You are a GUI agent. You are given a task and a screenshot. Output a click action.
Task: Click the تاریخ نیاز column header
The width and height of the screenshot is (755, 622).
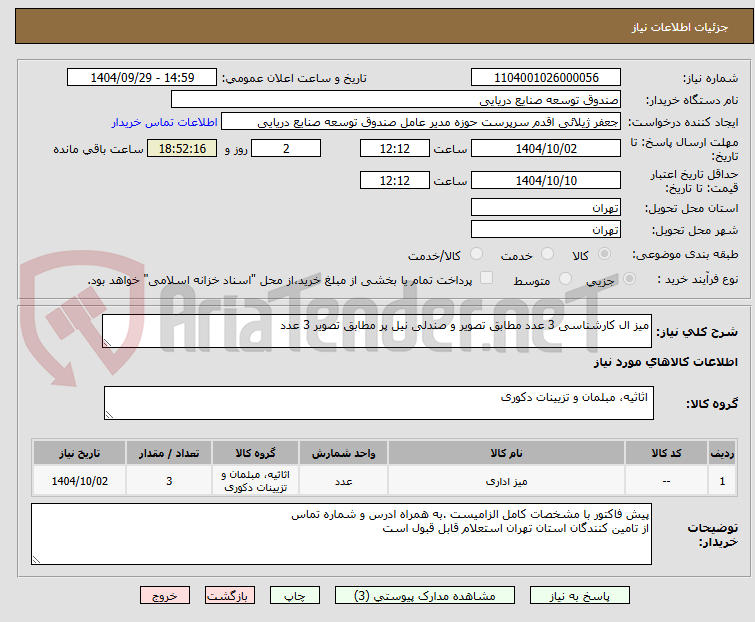[x=79, y=453]
